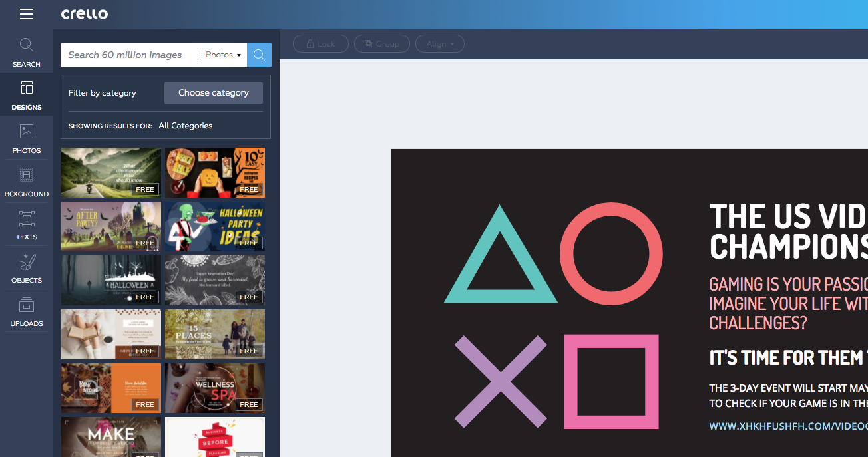The height and width of the screenshot is (457, 868).
Task: Select the motorcycle rider template thumbnail
Action: tap(111, 172)
